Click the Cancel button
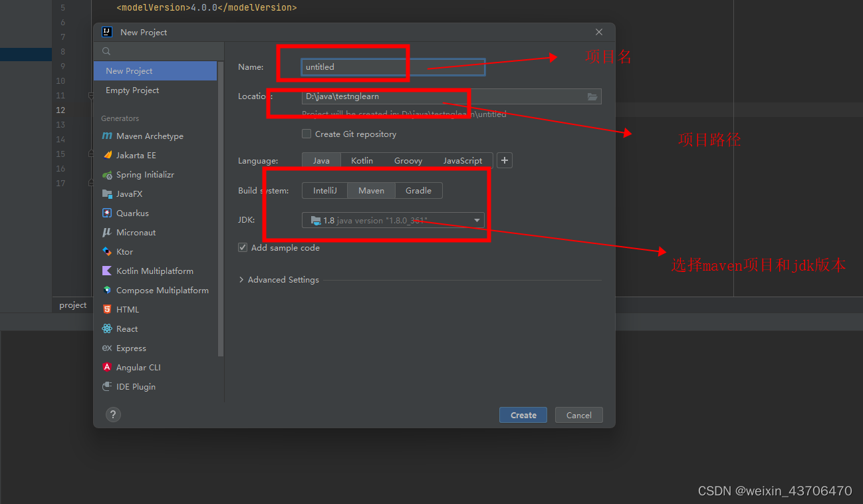The image size is (863, 504). point(579,415)
